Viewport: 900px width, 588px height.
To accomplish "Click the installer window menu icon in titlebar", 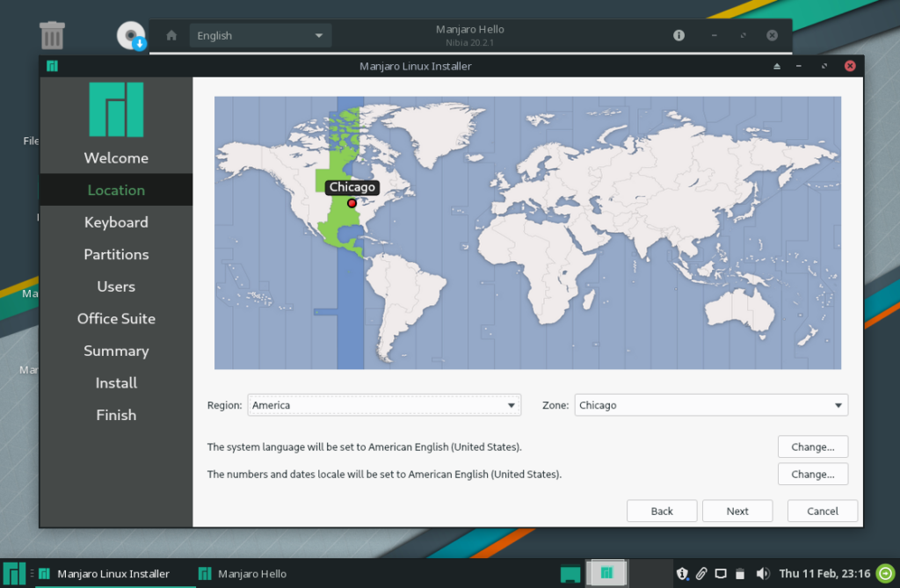I will pos(52,66).
